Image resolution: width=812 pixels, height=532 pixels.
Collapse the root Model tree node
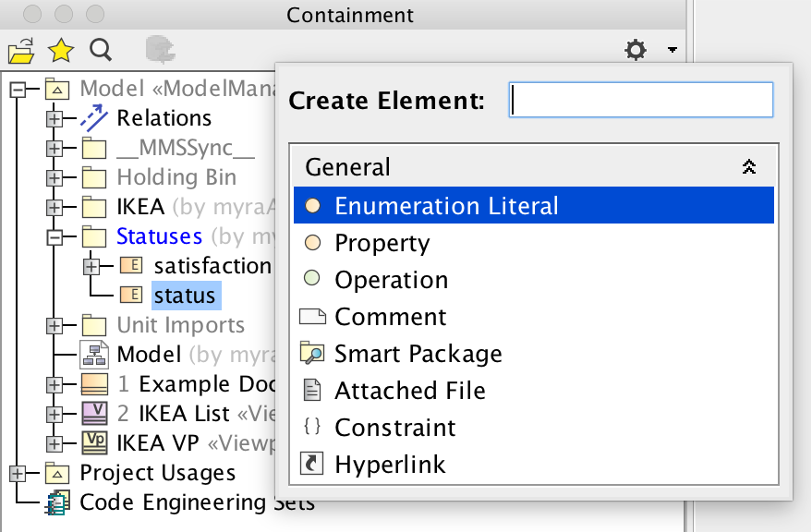click(x=18, y=89)
